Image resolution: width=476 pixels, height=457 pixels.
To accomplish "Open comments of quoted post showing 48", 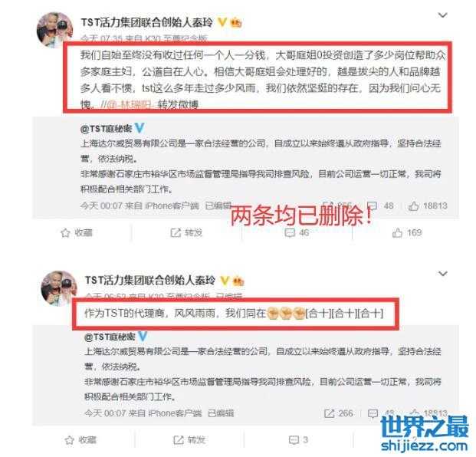I will (373, 205).
